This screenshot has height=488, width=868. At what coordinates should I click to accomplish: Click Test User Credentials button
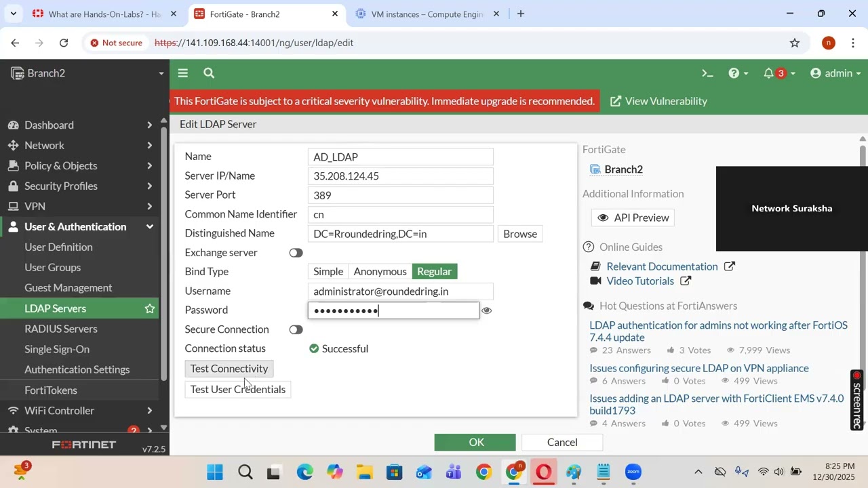tap(238, 389)
